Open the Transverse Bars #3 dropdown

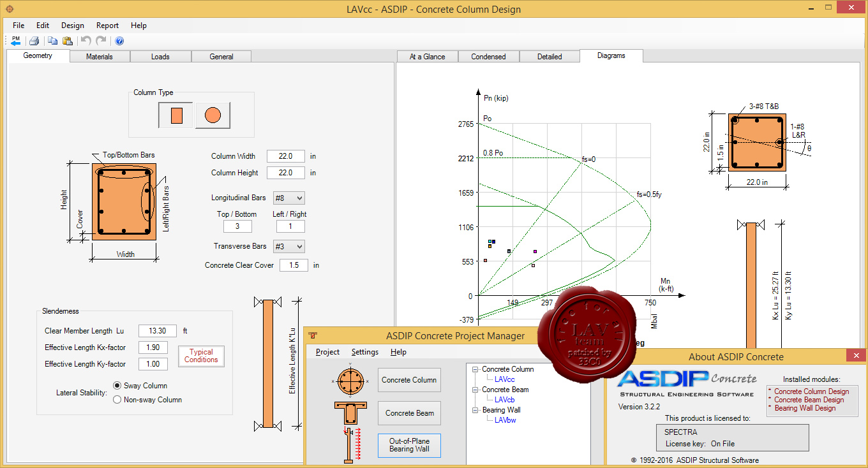[288, 246]
